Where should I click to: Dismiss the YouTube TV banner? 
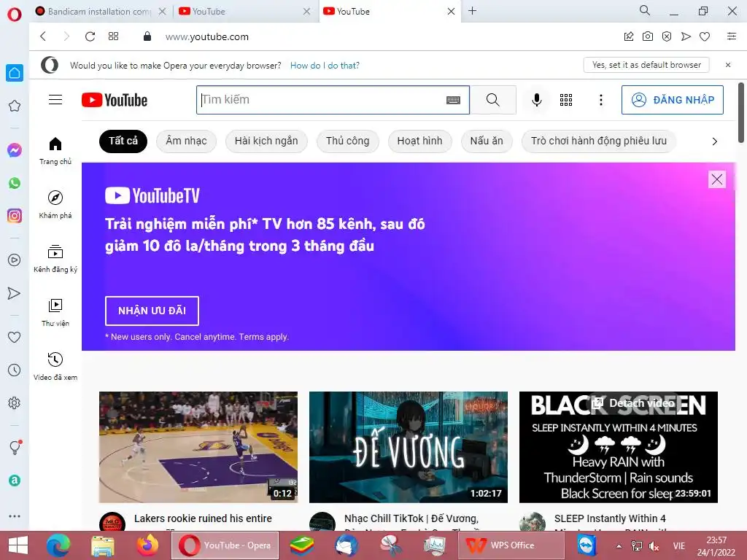717,179
